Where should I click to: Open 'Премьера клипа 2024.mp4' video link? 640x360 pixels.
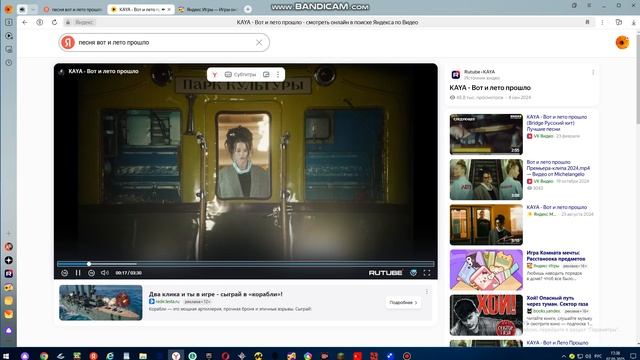[558, 168]
